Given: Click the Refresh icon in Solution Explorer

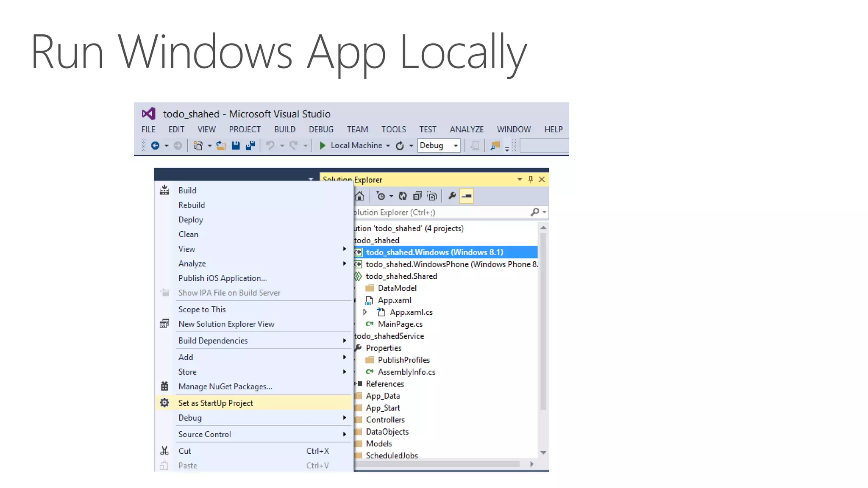Looking at the screenshot, I should pyautogui.click(x=403, y=196).
